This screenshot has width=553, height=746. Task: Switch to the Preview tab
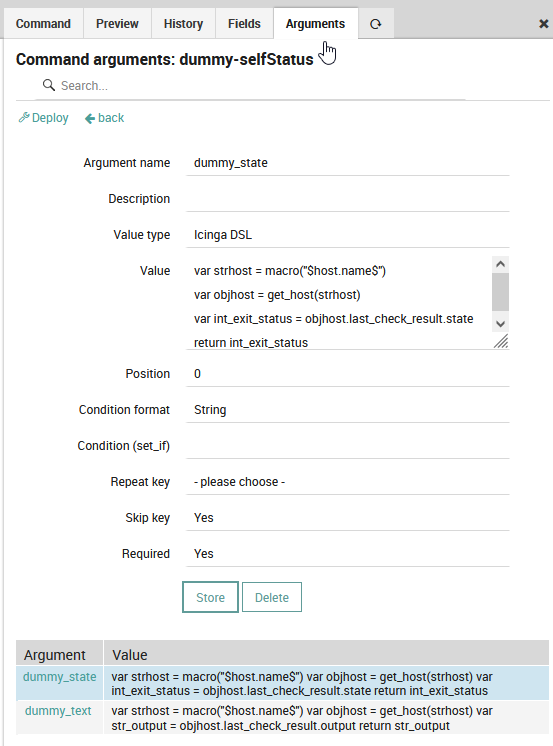pos(117,24)
